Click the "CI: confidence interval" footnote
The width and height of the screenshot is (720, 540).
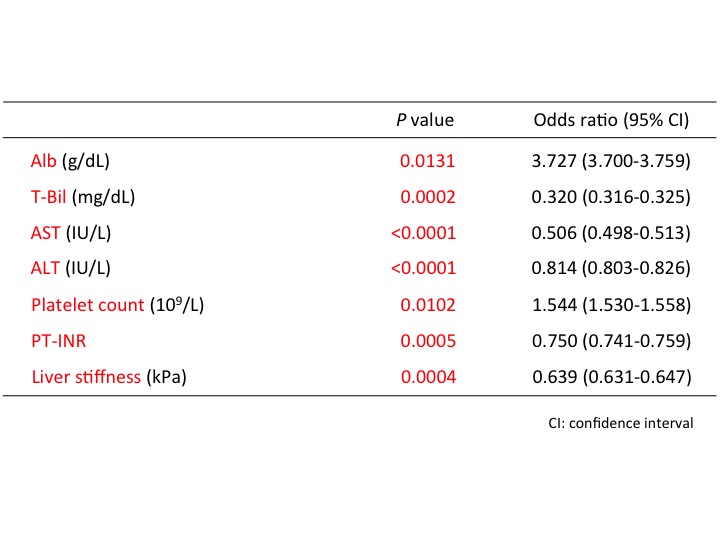[620, 423]
